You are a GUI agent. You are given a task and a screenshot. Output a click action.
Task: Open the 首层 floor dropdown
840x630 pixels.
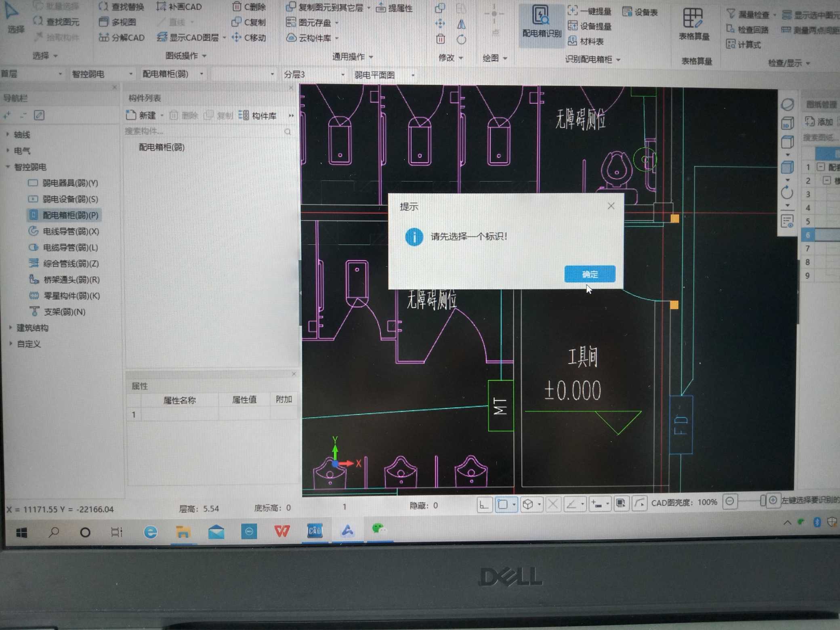click(31, 74)
